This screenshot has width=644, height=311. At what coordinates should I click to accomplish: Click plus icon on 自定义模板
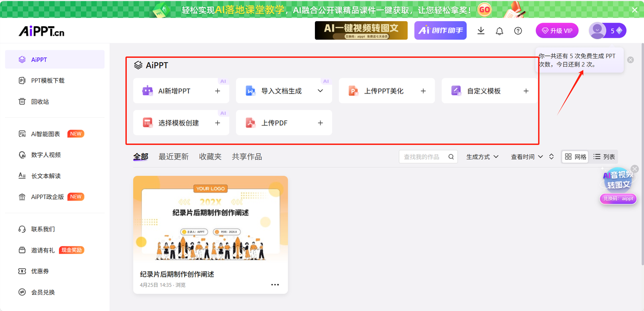tap(526, 91)
